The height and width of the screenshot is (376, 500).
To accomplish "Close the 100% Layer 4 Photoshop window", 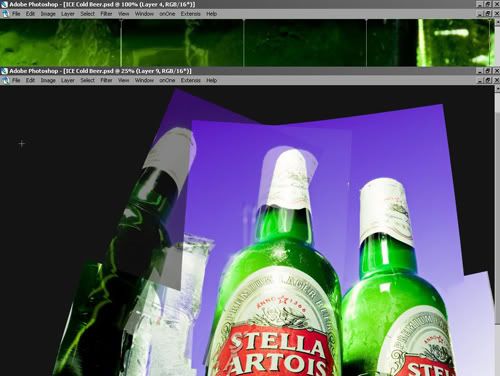I will 496,4.
